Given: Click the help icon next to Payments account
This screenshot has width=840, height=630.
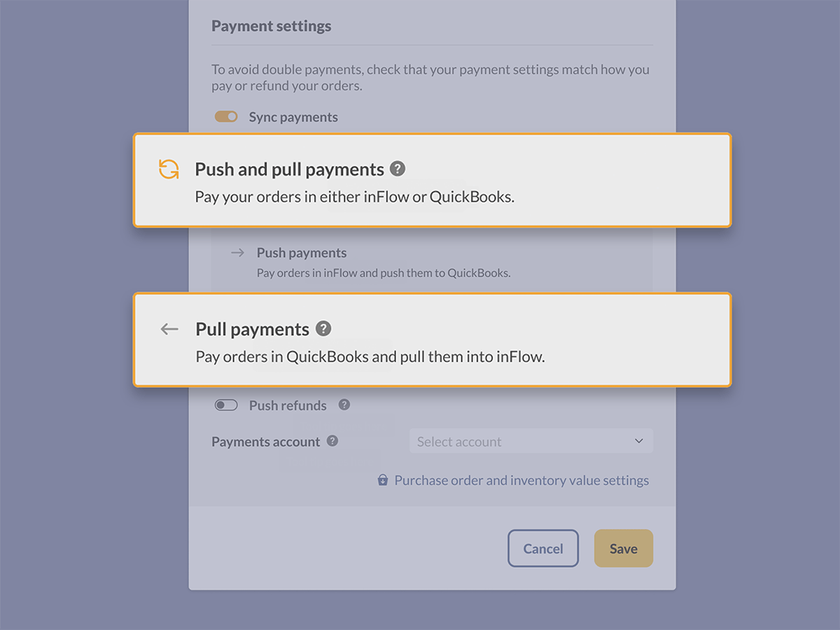Looking at the screenshot, I should [x=332, y=441].
